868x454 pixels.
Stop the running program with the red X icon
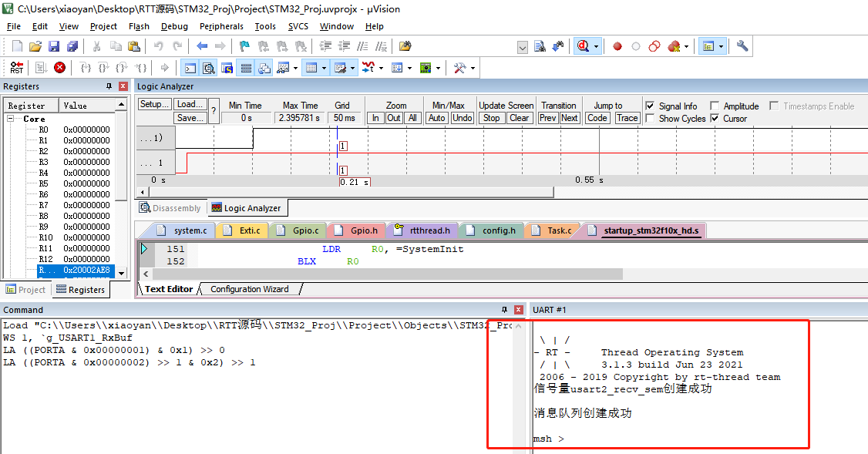click(59, 68)
